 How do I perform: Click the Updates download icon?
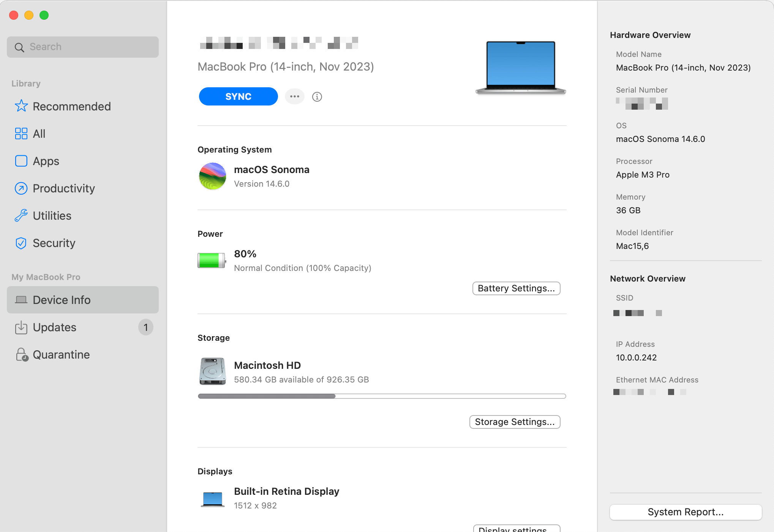click(21, 327)
